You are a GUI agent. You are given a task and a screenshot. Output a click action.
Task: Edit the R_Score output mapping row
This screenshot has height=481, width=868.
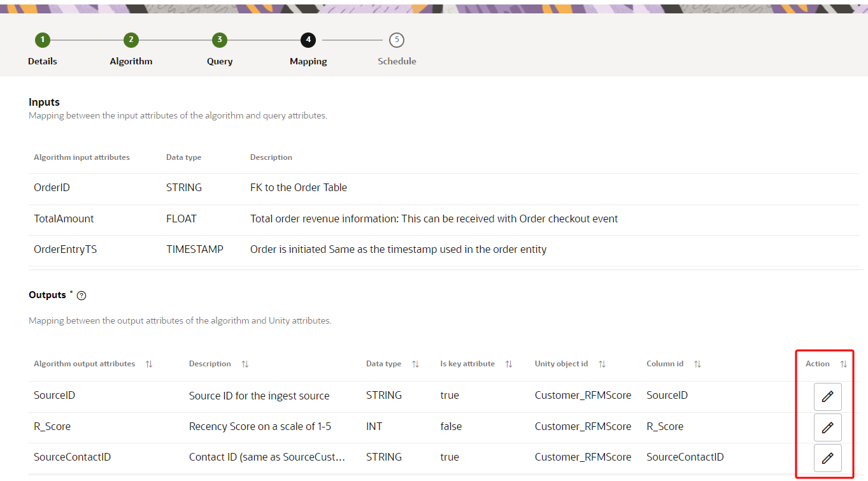tap(827, 427)
